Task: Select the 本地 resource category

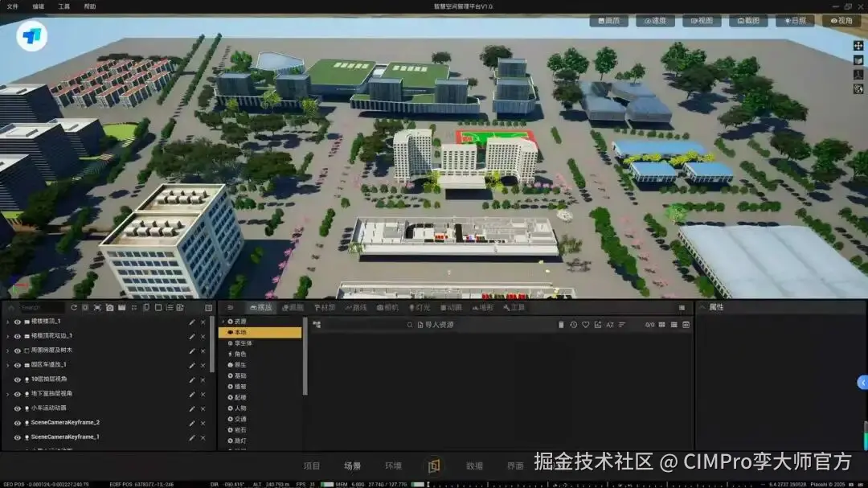Action: pos(260,332)
